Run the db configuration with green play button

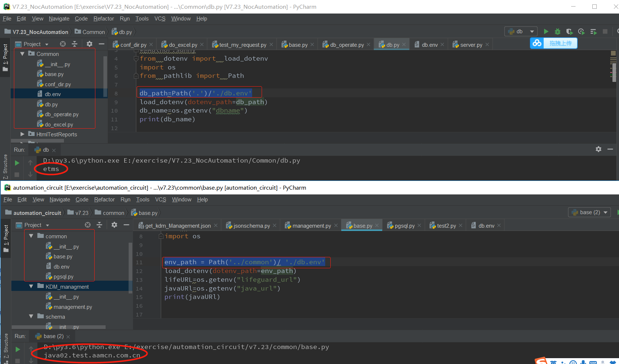tap(546, 32)
